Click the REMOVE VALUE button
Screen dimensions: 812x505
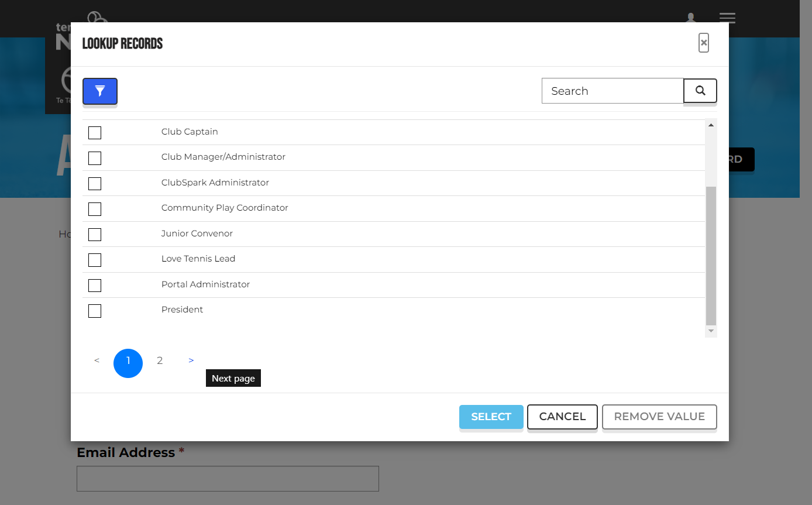coord(659,417)
